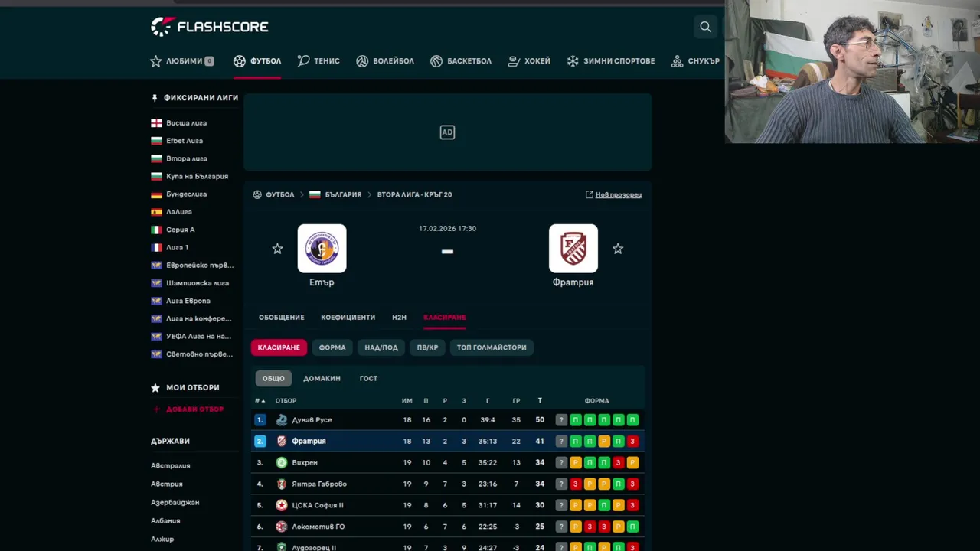This screenshot has width=980, height=551.
Task: Open Локомотив ГО team row
Action: [x=448, y=527]
